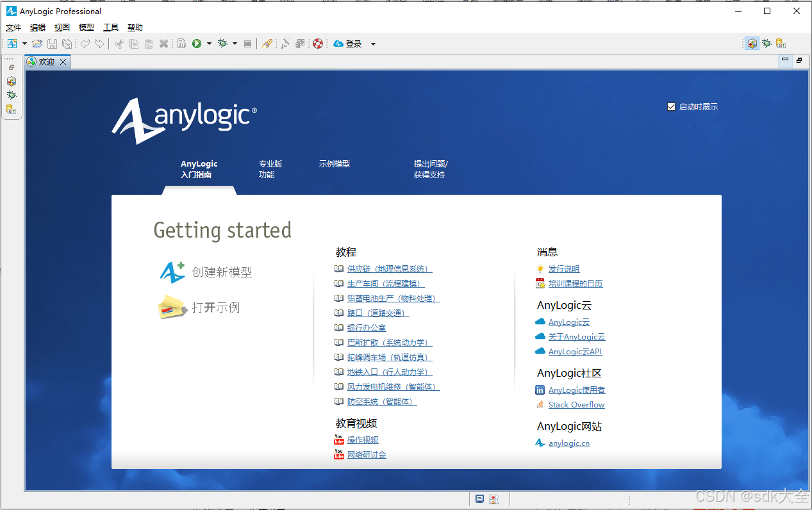Undo the last action via the undo arrow

coord(85,43)
